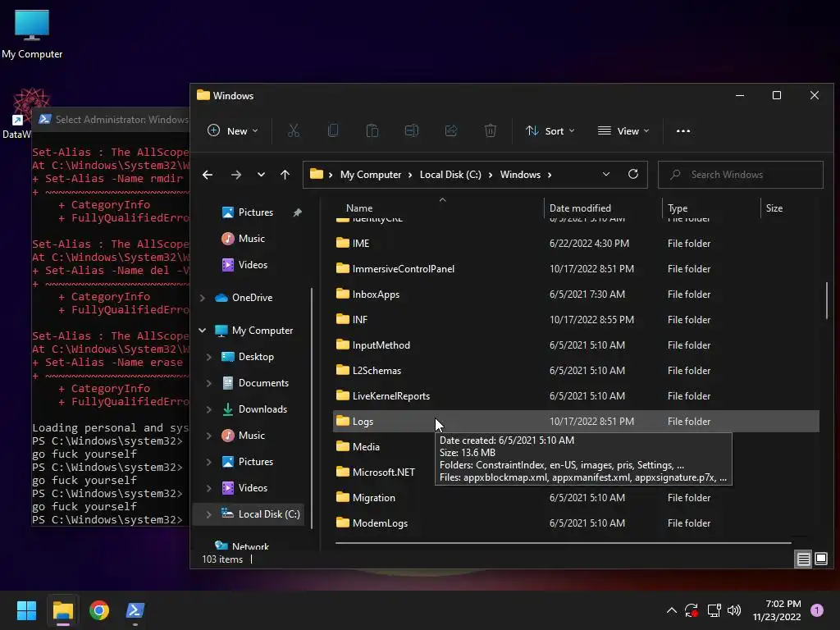The width and height of the screenshot is (840, 630).
Task: Expand address bar history dropdown
Action: point(606,174)
